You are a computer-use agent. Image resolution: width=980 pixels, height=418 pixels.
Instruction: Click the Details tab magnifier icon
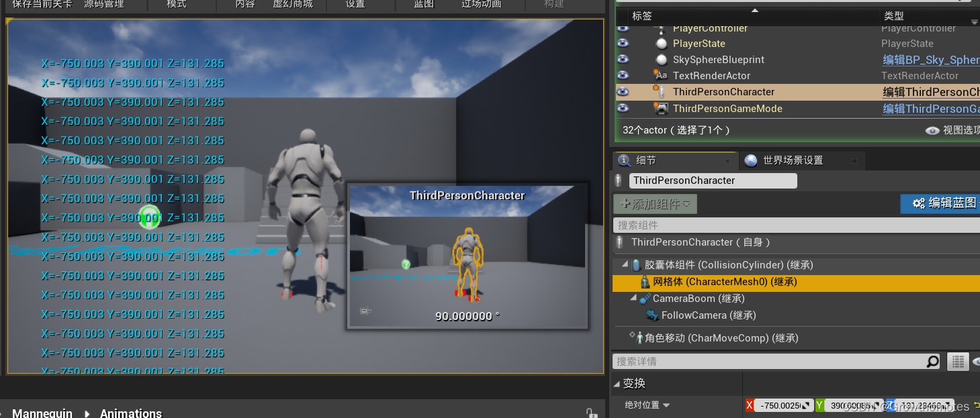click(624, 160)
